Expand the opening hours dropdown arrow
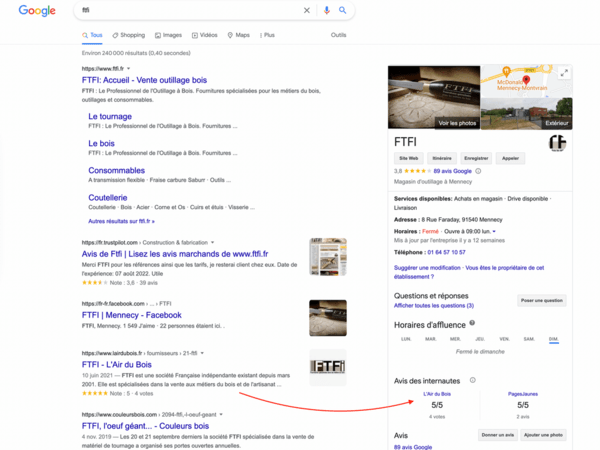600x450 pixels. point(494,231)
